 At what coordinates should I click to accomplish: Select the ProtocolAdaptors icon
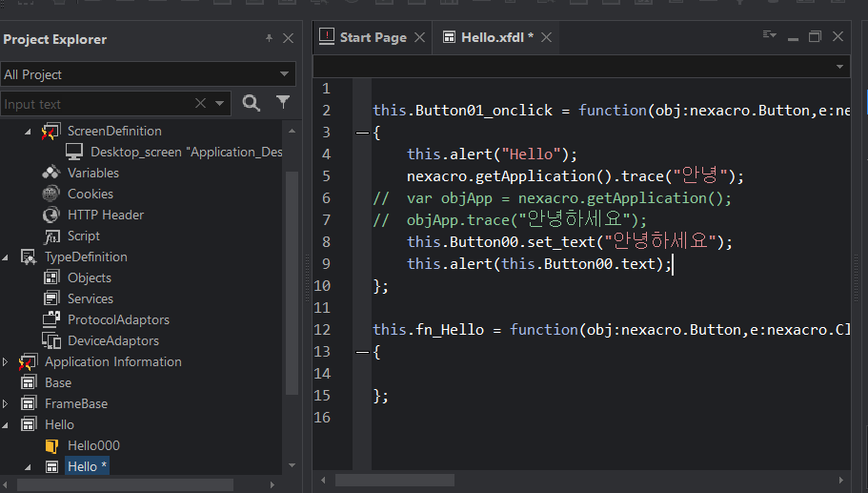[x=51, y=319]
